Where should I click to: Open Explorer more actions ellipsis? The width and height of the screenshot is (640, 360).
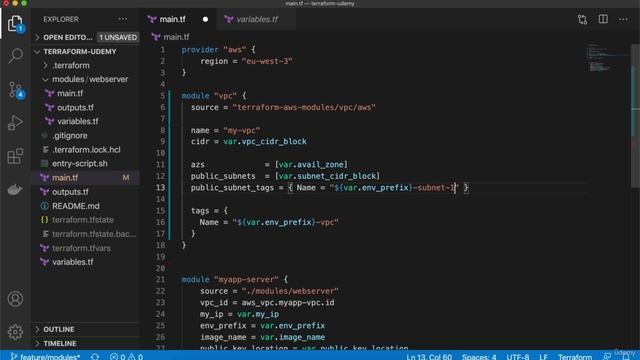[122, 19]
